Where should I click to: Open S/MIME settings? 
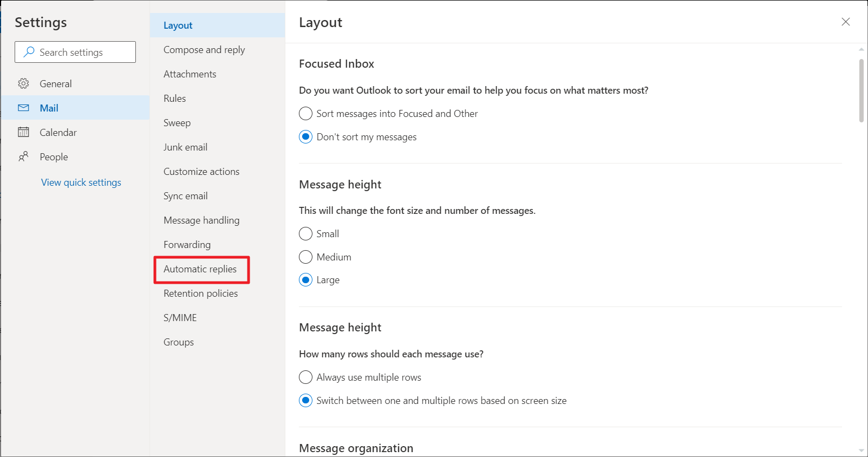point(217,318)
